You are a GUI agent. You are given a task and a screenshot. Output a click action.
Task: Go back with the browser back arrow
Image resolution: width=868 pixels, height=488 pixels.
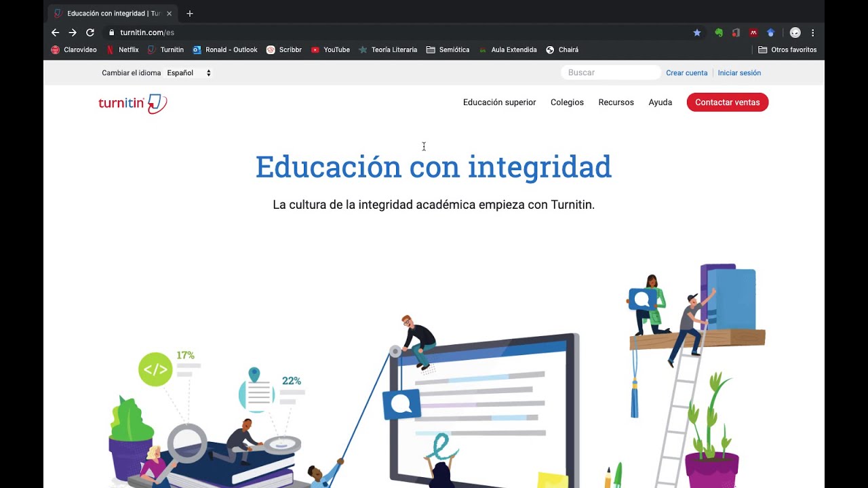[56, 33]
